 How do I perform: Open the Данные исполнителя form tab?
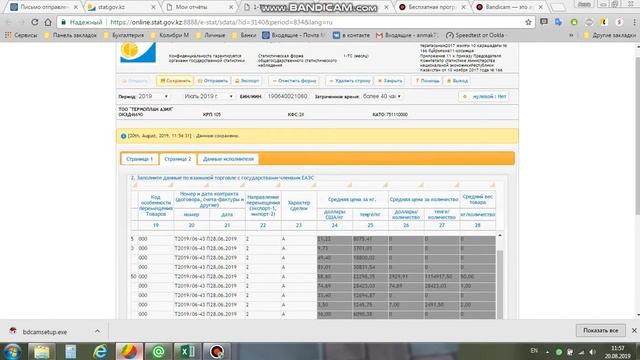[x=228, y=159]
